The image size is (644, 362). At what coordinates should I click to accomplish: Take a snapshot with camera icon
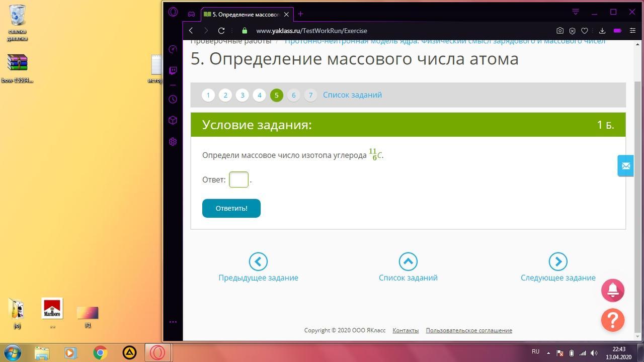[559, 31]
